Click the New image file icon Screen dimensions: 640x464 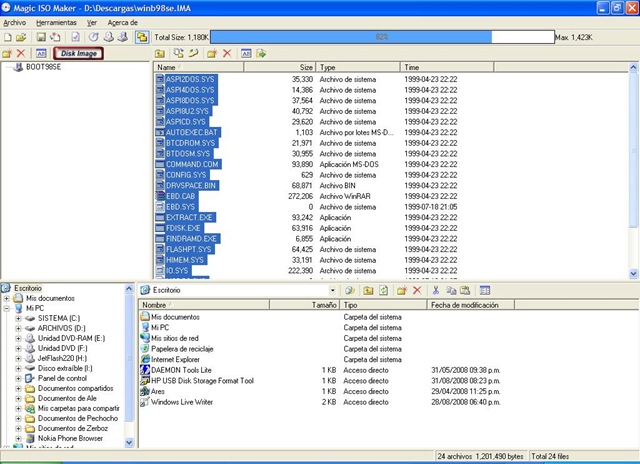tap(8, 37)
